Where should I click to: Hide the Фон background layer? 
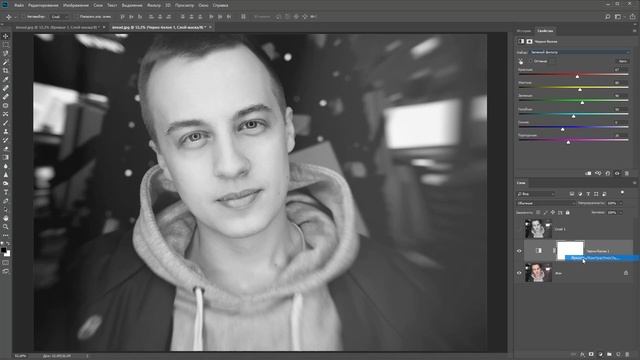point(519,273)
